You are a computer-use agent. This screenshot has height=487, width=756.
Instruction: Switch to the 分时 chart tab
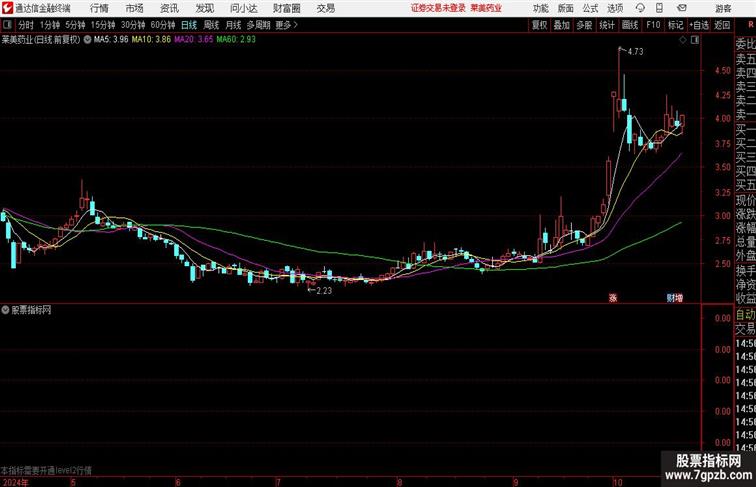[x=26, y=25]
